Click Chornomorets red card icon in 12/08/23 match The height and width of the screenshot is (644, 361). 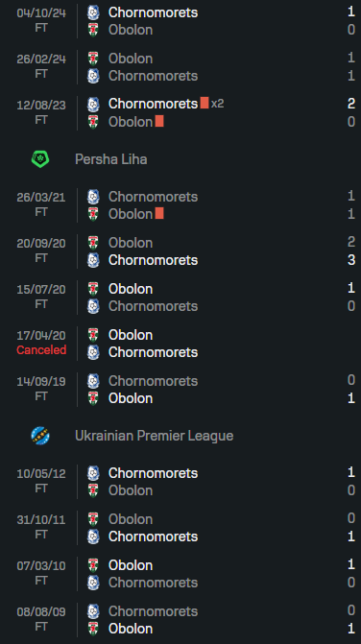tap(205, 103)
